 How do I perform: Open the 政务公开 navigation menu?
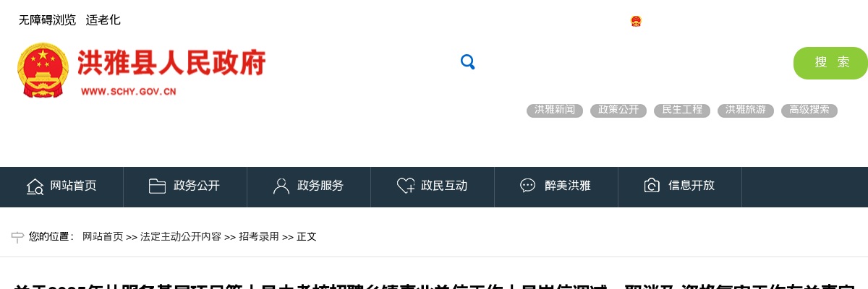coord(185,186)
